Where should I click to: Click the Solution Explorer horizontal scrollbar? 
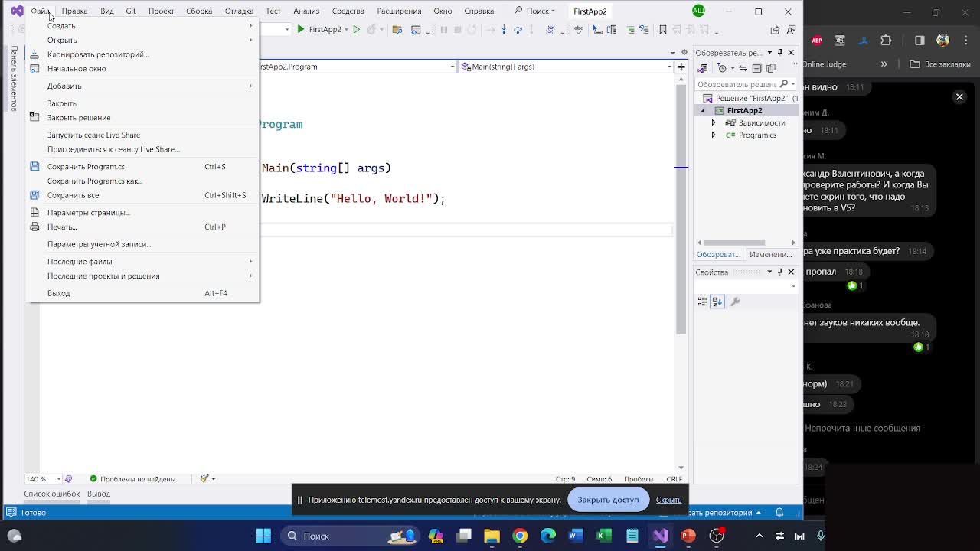tap(734, 242)
